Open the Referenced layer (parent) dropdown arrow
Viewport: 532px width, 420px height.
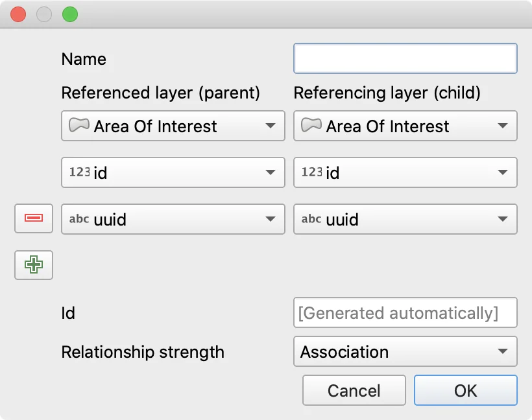tap(271, 126)
